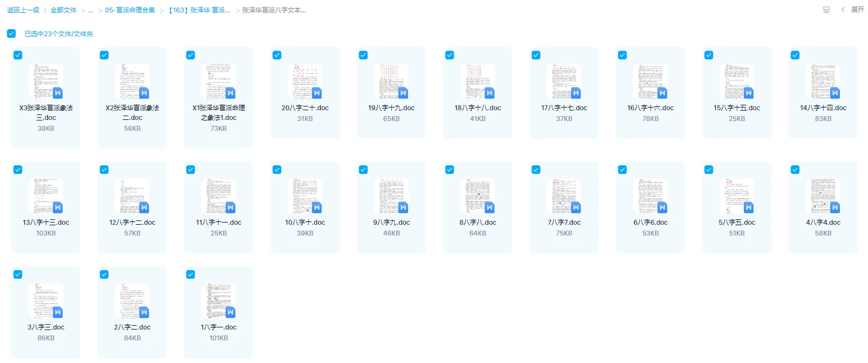
Task: Open the 17八字十七.doc document icon
Action: 564,82
